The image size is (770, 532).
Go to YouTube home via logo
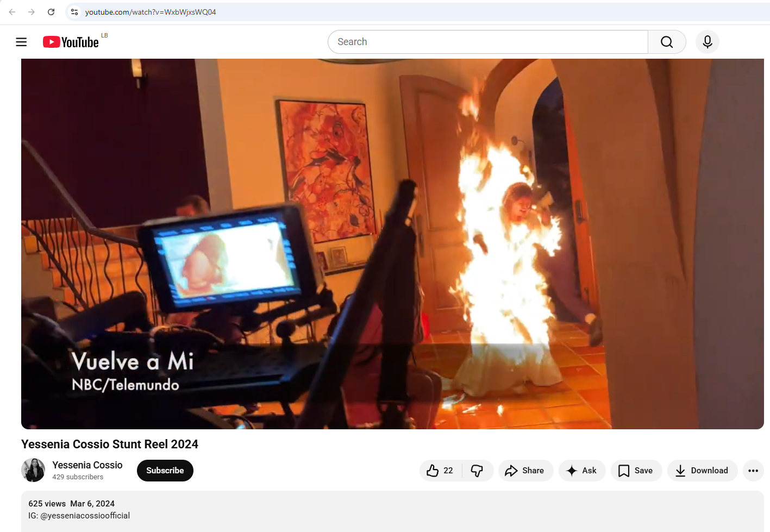[71, 42]
